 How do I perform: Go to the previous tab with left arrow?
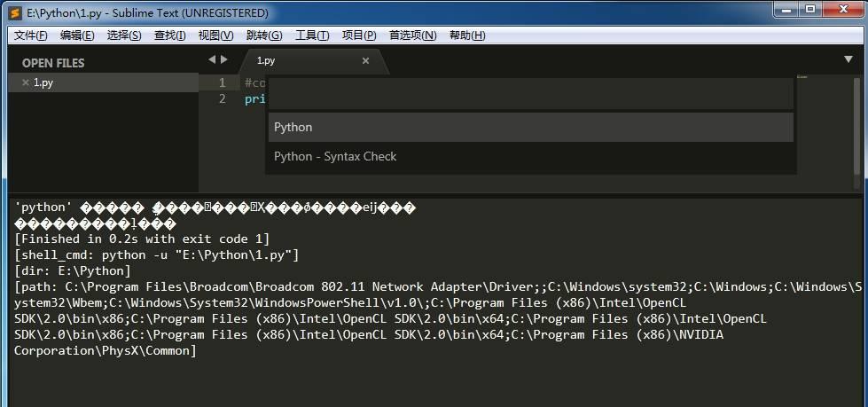pos(212,59)
